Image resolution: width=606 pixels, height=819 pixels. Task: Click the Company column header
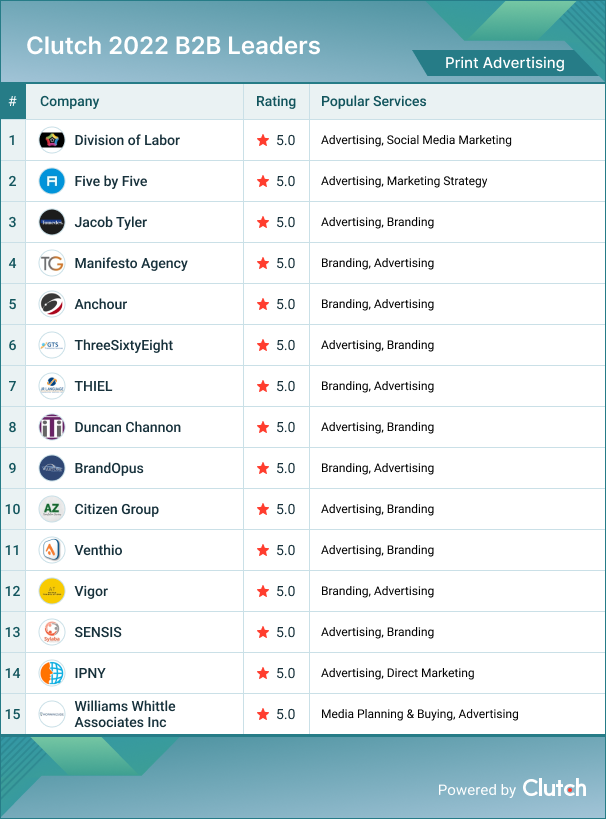pos(70,101)
